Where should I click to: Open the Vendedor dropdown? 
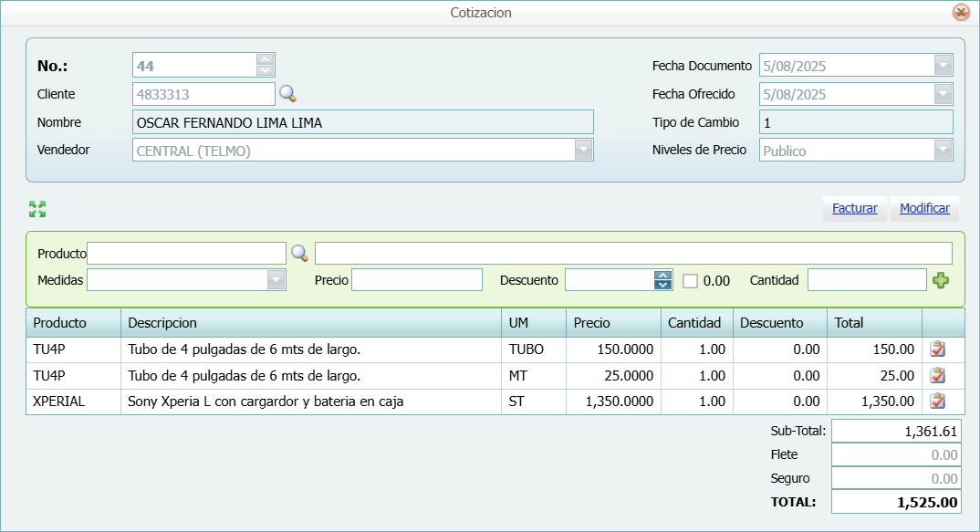pyautogui.click(x=583, y=149)
